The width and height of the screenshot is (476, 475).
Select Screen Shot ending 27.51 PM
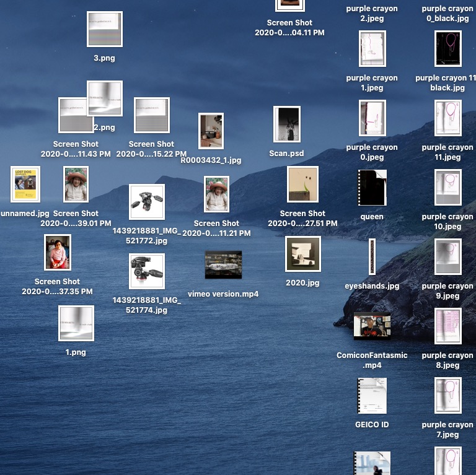pos(303,184)
